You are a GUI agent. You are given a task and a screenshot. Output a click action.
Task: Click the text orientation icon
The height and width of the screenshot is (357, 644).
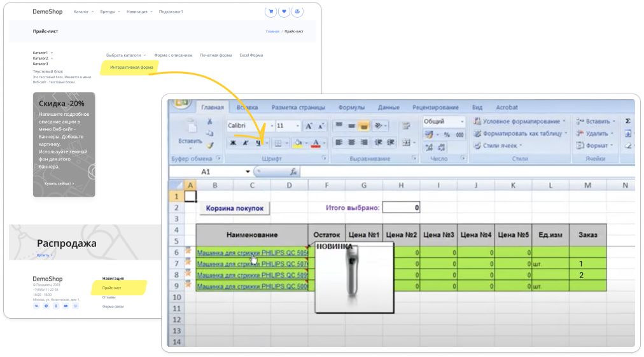(378, 125)
